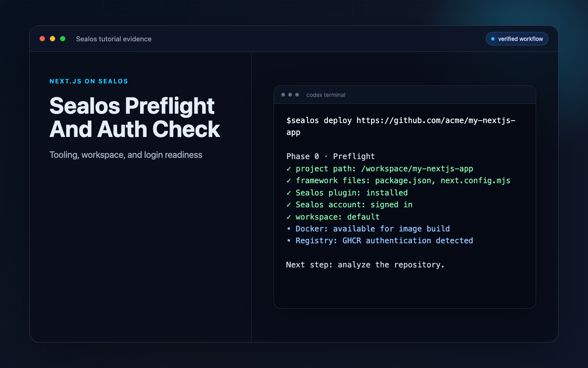This screenshot has height=368, width=588.
Task: Click the sealos deploy command line
Action: (401, 126)
